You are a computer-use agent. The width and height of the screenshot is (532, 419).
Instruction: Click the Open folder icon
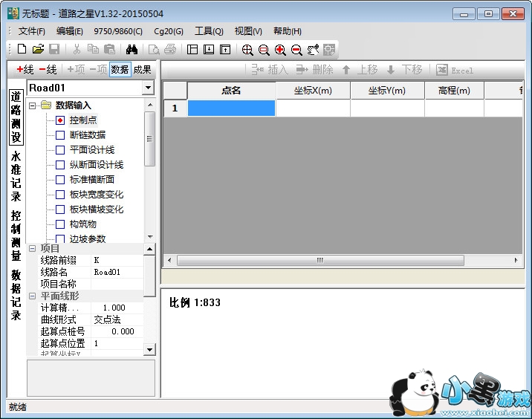pos(38,50)
